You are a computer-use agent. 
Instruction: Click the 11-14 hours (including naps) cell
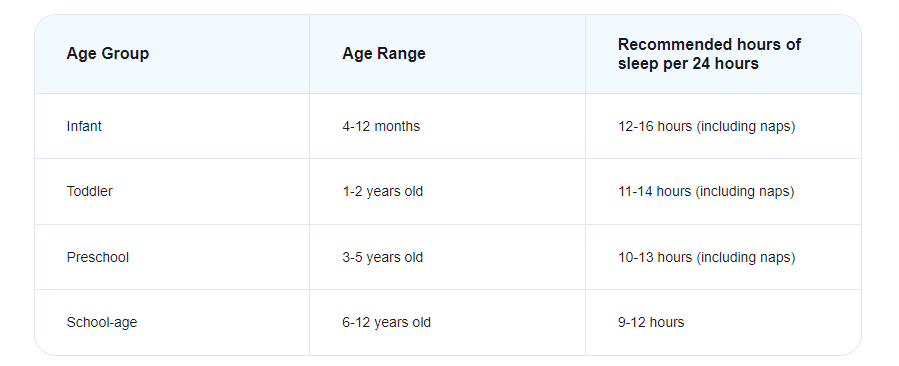point(723,192)
